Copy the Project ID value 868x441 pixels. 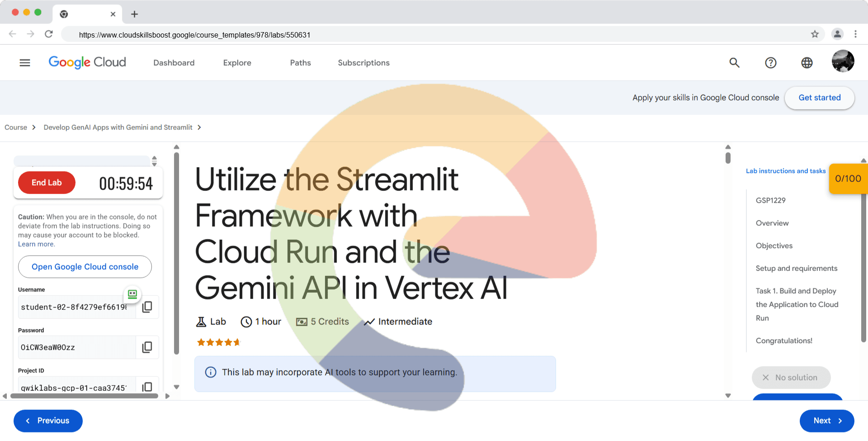pyautogui.click(x=147, y=387)
